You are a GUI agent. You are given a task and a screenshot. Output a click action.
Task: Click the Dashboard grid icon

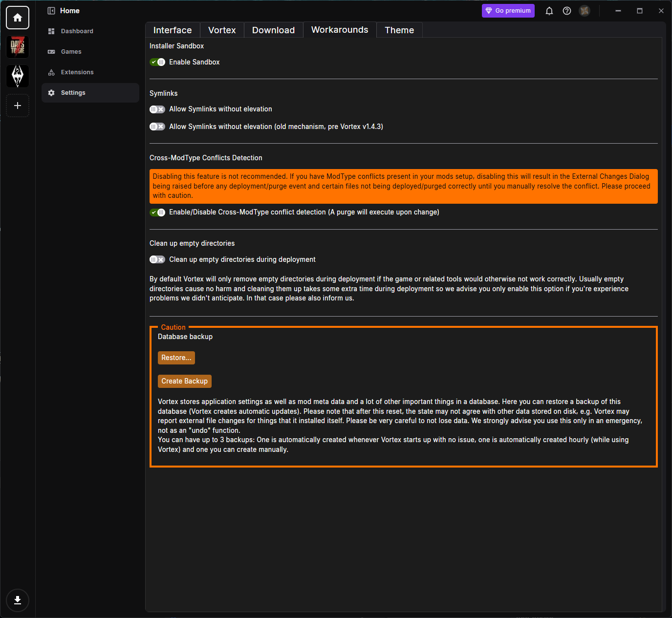(x=51, y=31)
